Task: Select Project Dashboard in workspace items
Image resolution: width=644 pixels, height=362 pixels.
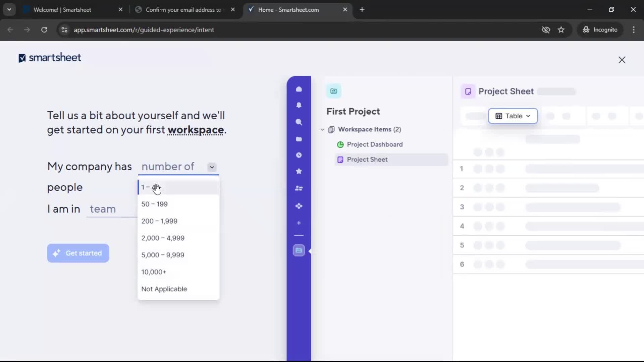Action: [375, 144]
